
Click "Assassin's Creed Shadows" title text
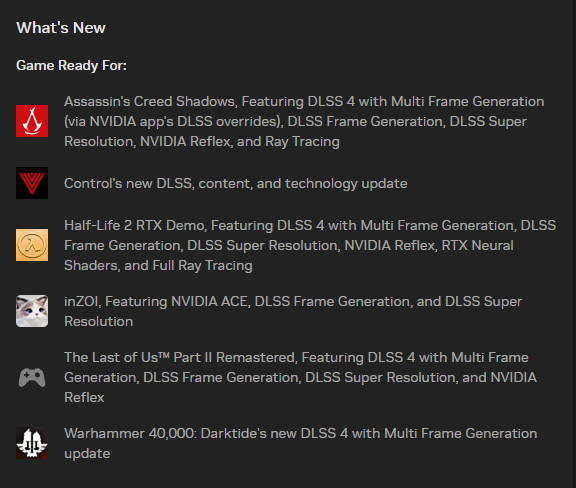click(x=150, y=101)
